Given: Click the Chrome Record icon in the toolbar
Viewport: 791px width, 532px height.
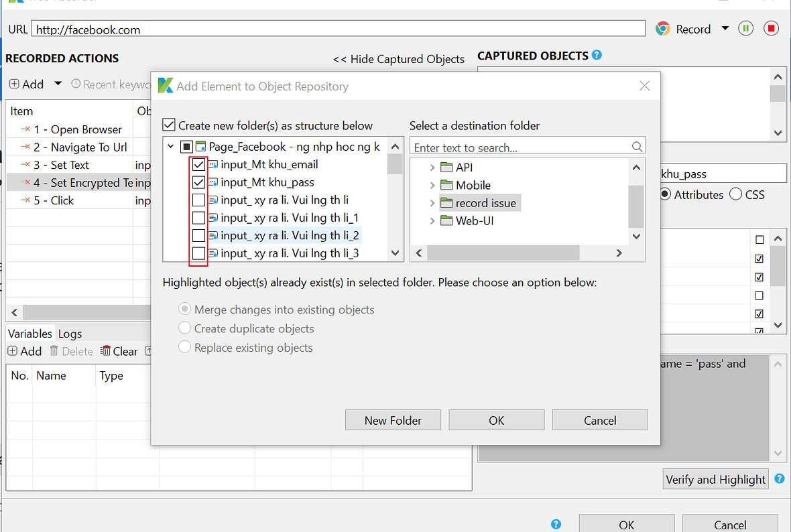Looking at the screenshot, I should (662, 29).
